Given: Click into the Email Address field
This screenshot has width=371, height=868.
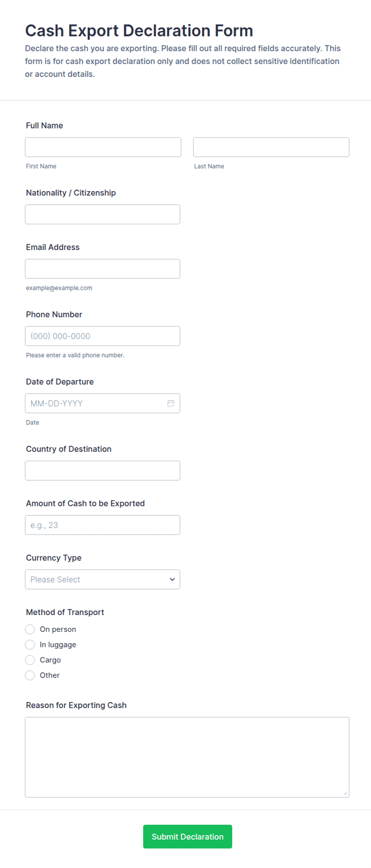Looking at the screenshot, I should (103, 269).
